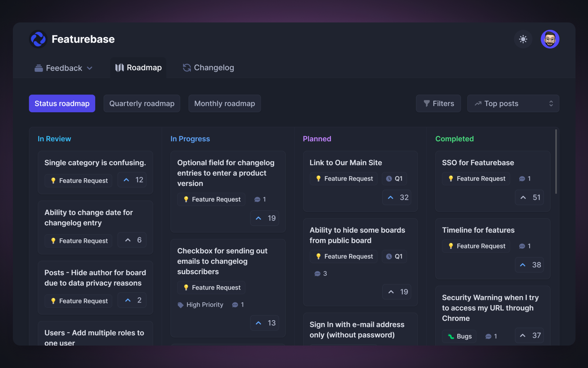Image resolution: width=588 pixels, height=368 pixels.
Task: Open 'Security Warning when I try' post
Action: click(x=490, y=308)
